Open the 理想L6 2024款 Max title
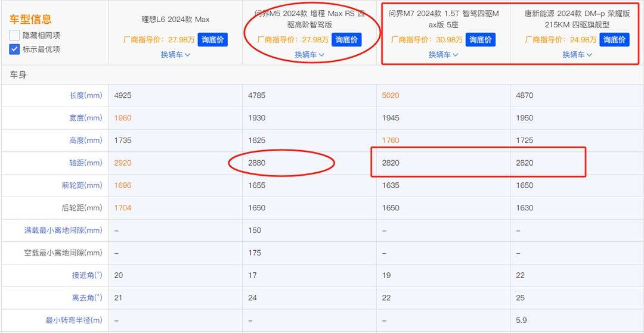The height and width of the screenshot is (333, 644). click(x=175, y=19)
